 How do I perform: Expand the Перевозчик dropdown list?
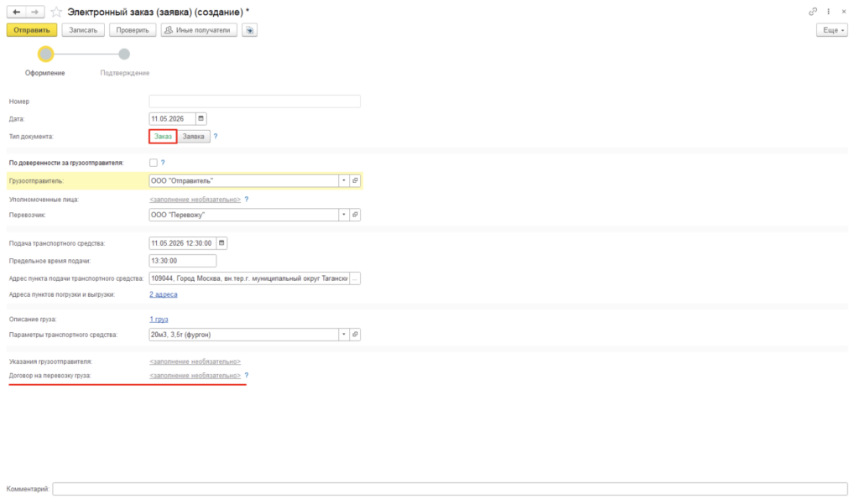pos(344,215)
